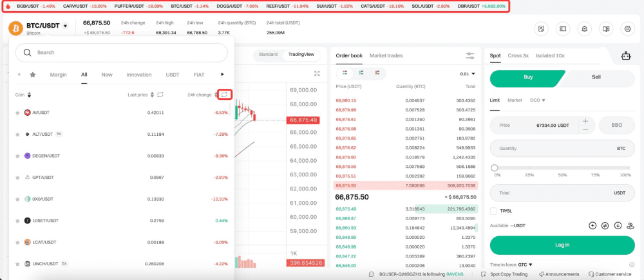Switch to Market trades tab

pyautogui.click(x=386, y=56)
